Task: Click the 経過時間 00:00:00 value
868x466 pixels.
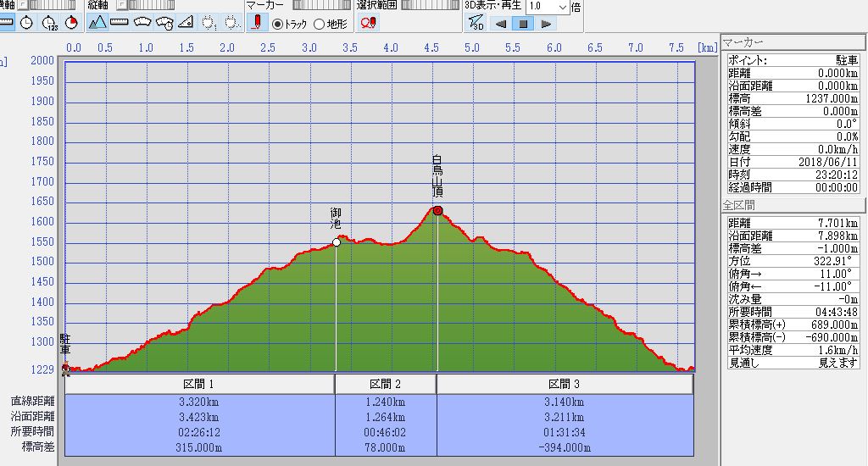Action: click(x=837, y=187)
